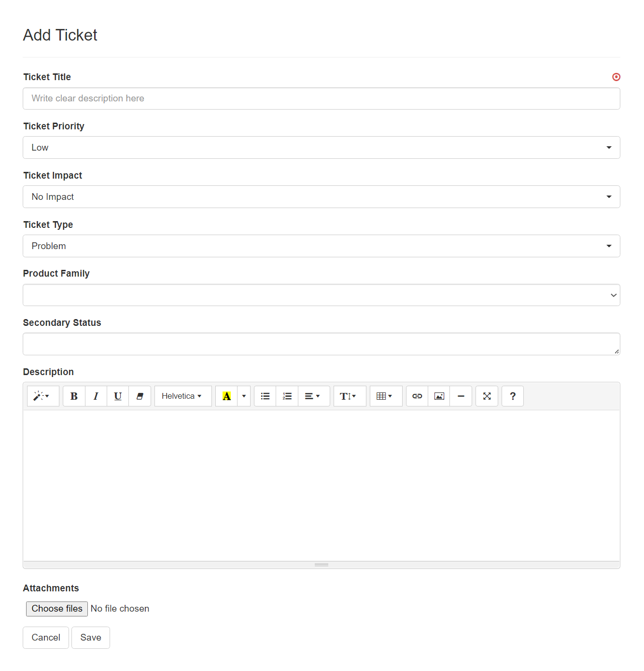Screen dimensions: 644x671
Task: Toggle bold formatting in the editor
Action: click(x=73, y=396)
